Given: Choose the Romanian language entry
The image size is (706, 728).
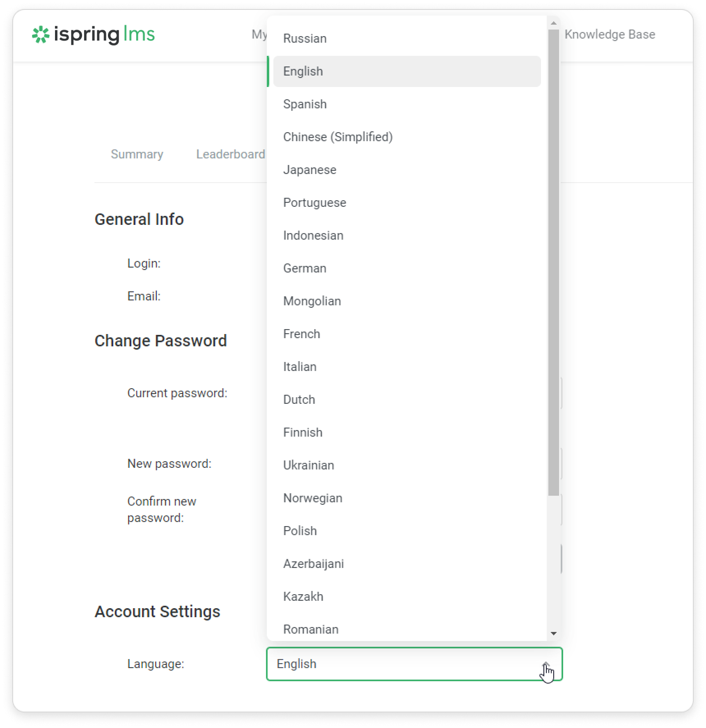Looking at the screenshot, I should click(x=311, y=629).
